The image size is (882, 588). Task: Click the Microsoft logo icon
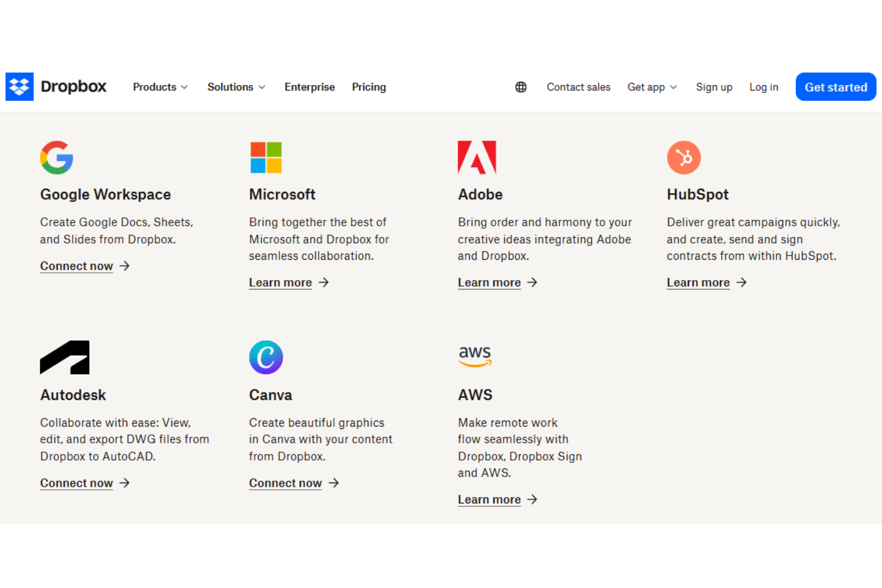click(x=265, y=157)
